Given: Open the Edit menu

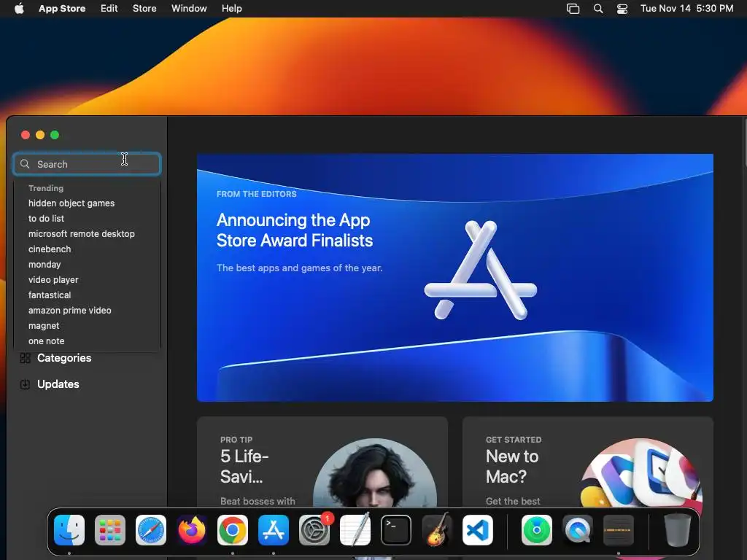Looking at the screenshot, I should pyautogui.click(x=109, y=9).
